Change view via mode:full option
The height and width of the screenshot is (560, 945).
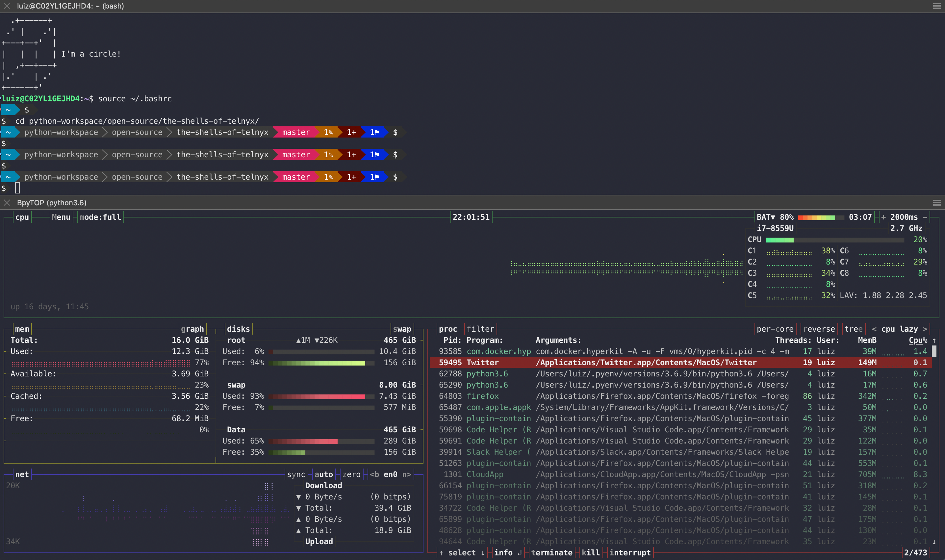click(100, 217)
